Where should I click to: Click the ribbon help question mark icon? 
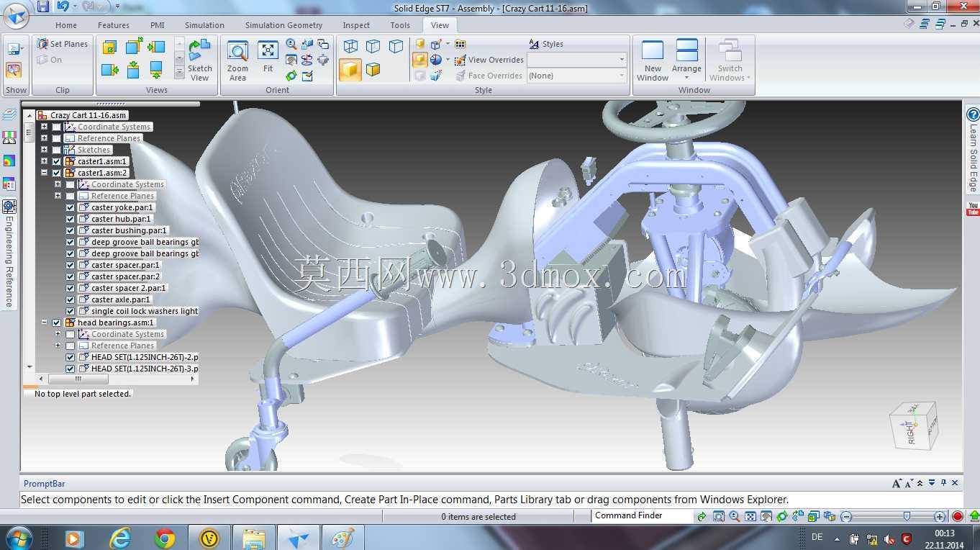(909, 24)
